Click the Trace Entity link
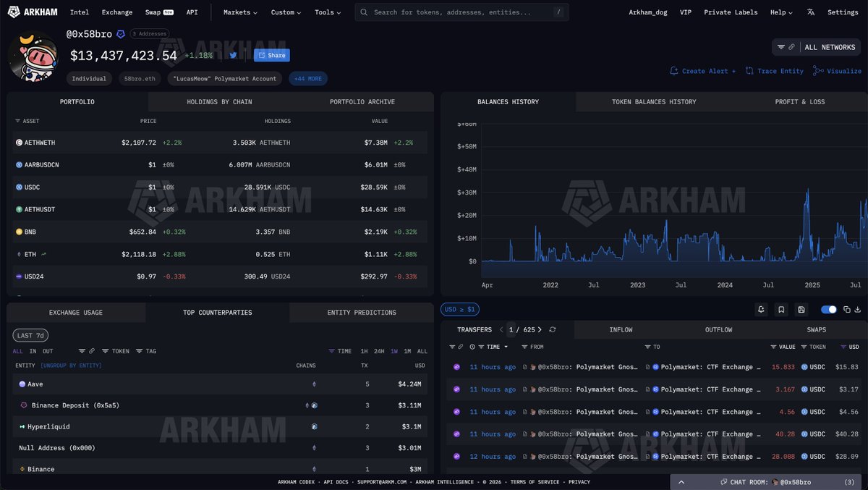 [x=775, y=71]
